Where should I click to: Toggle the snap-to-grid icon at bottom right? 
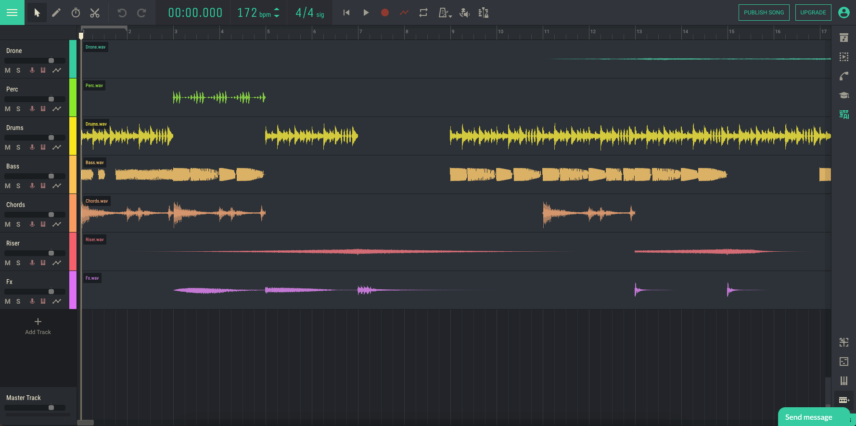[844, 342]
